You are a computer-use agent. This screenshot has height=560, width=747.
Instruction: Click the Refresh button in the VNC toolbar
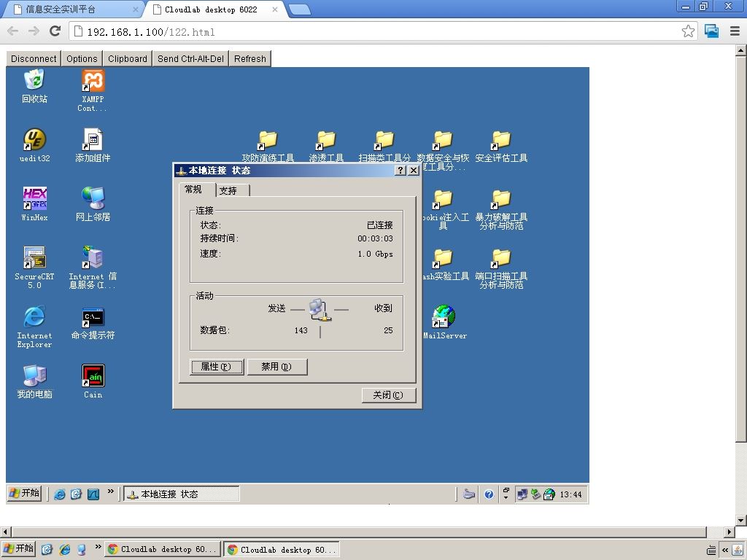point(250,58)
